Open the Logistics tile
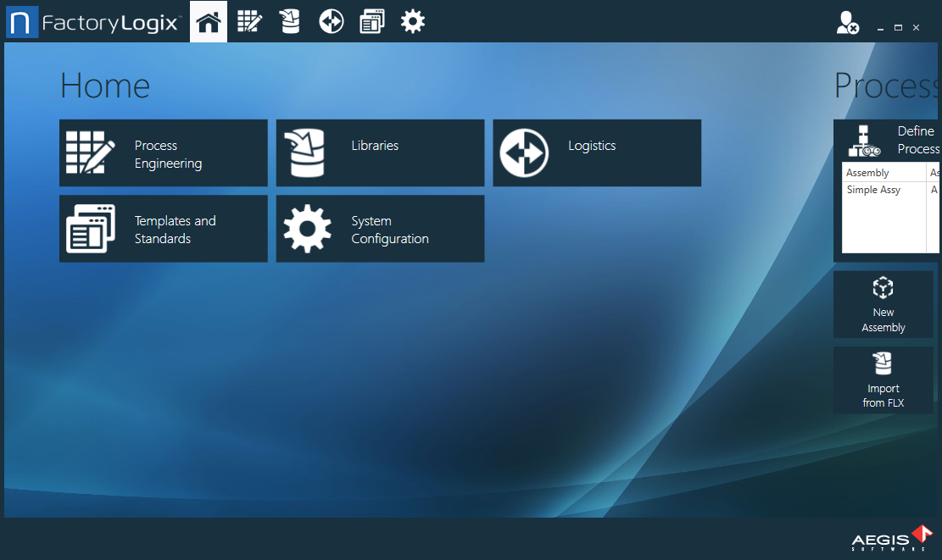The width and height of the screenshot is (942, 560). click(x=596, y=152)
